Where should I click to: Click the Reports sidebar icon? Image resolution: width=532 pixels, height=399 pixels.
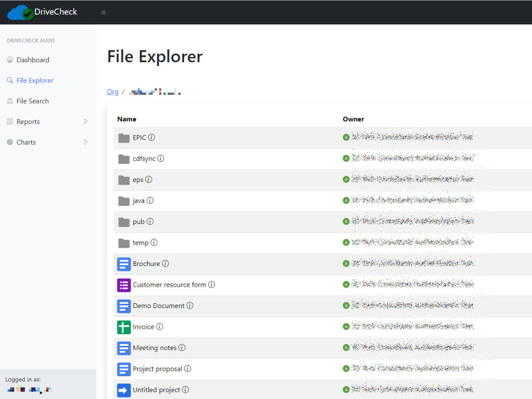[x=10, y=121]
